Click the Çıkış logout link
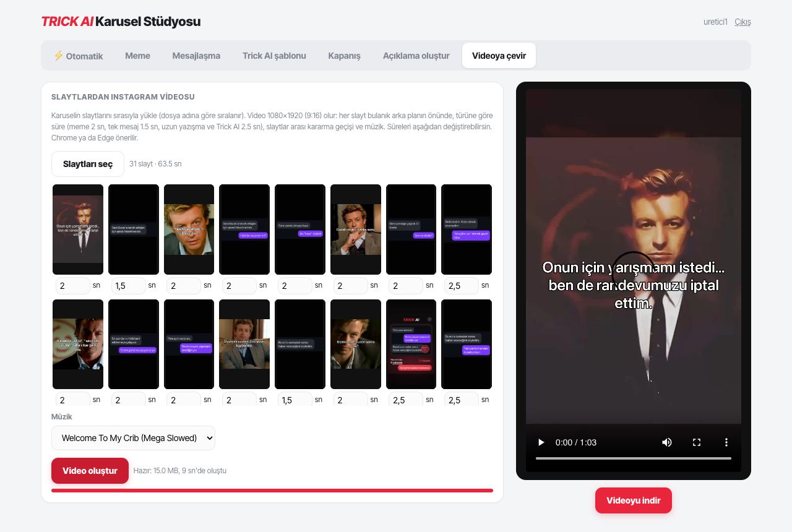This screenshot has width=792, height=532. point(742,22)
